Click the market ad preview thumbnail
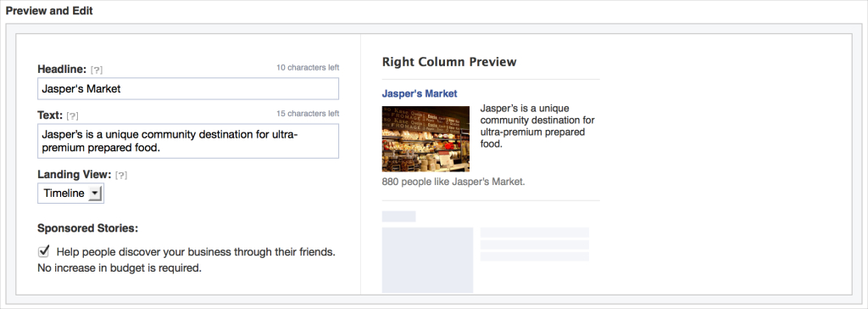Viewport: 868px width, 309px height. pos(426,138)
